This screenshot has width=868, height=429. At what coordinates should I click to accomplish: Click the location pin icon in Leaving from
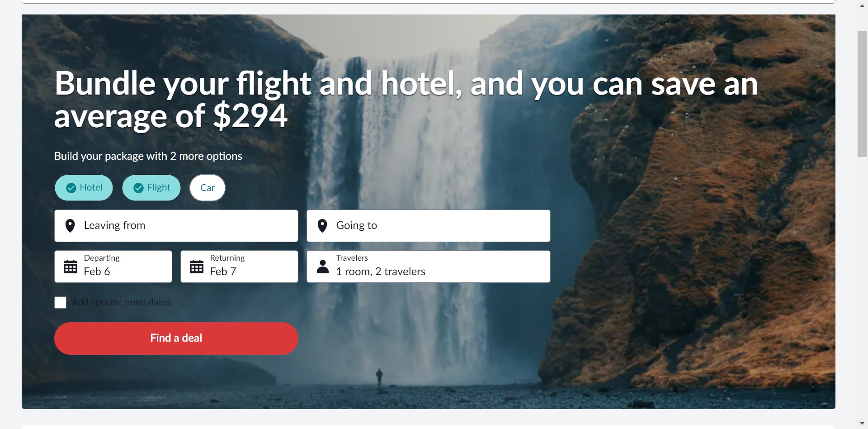coord(70,226)
